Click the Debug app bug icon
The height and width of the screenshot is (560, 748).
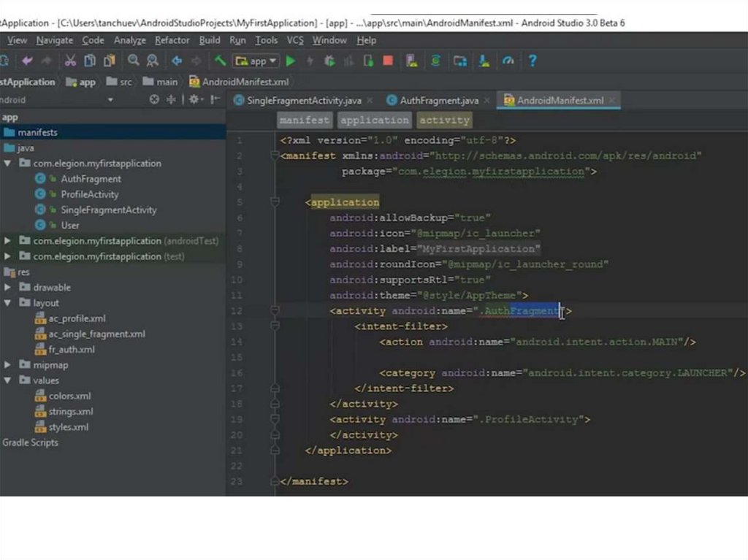[x=329, y=61]
